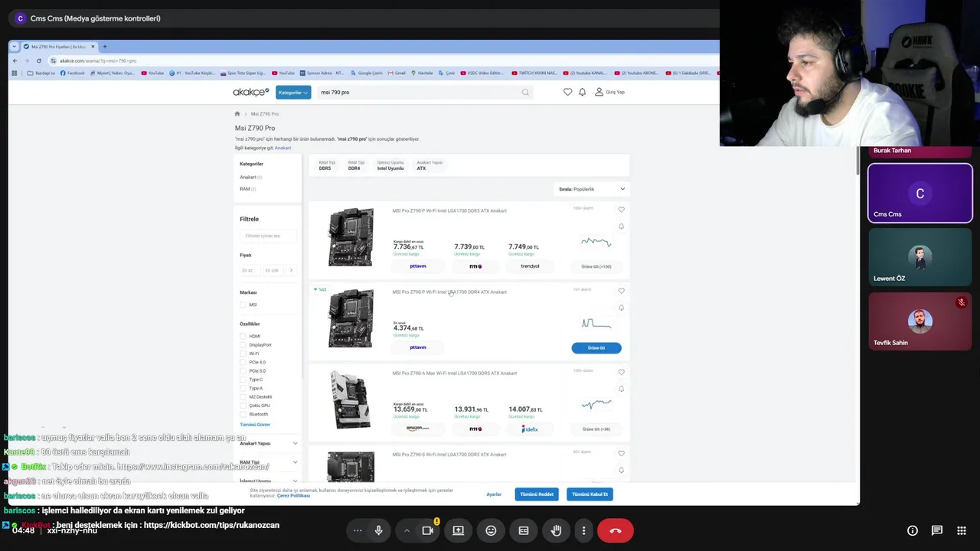Open the Kategoriler dropdown on akakçe

point(293,93)
